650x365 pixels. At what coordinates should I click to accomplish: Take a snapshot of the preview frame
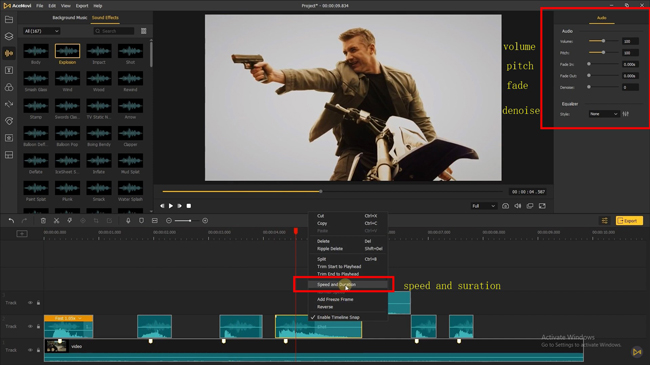pyautogui.click(x=505, y=206)
